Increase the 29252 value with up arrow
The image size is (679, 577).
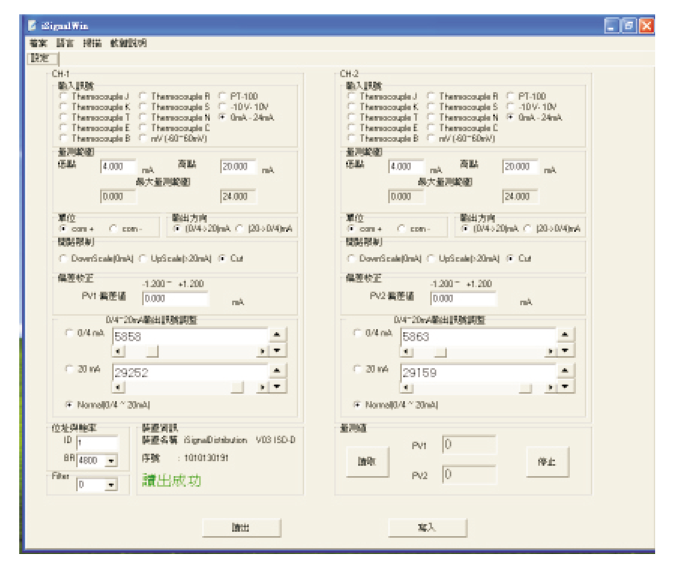(277, 370)
